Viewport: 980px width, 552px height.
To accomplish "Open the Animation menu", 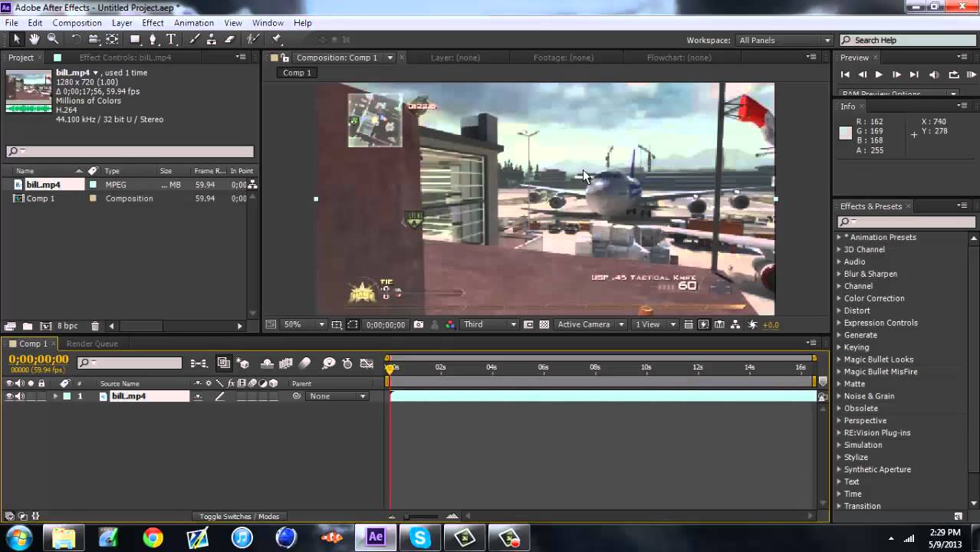I will (194, 23).
